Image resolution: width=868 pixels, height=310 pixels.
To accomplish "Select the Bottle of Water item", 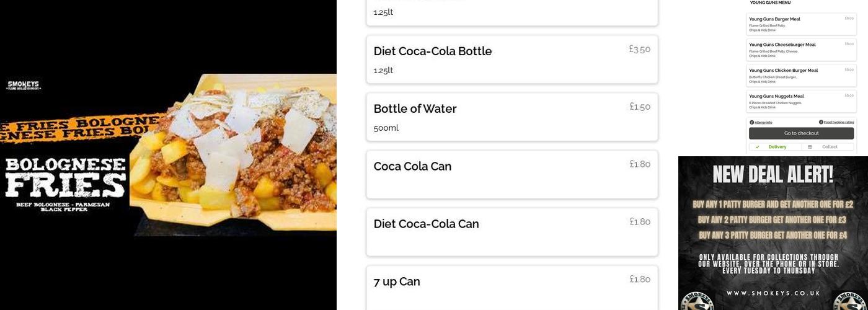I will [x=511, y=117].
